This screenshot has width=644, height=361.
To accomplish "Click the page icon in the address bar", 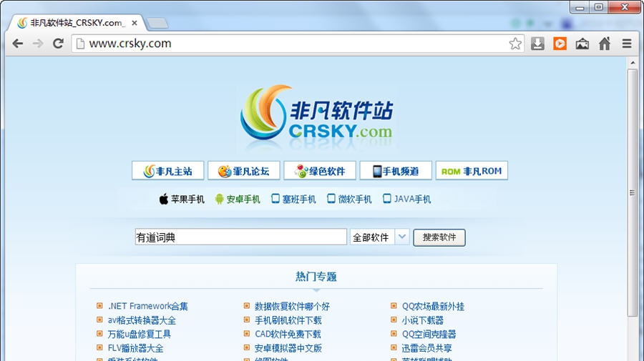I will pos(80,44).
